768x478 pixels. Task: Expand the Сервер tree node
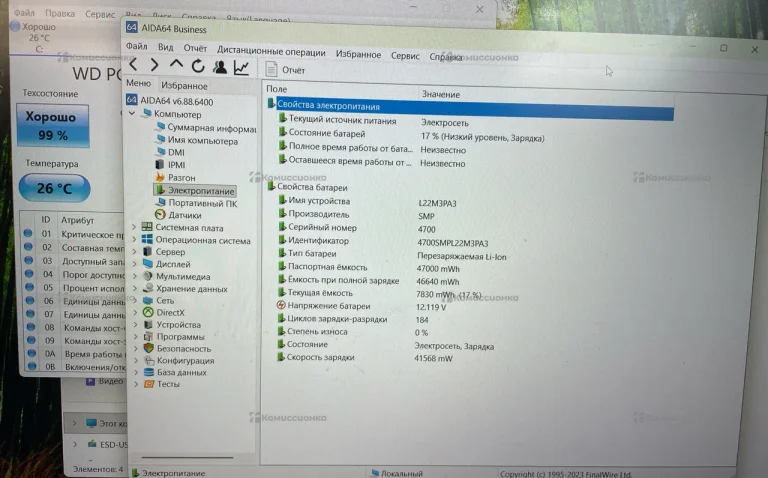point(134,252)
